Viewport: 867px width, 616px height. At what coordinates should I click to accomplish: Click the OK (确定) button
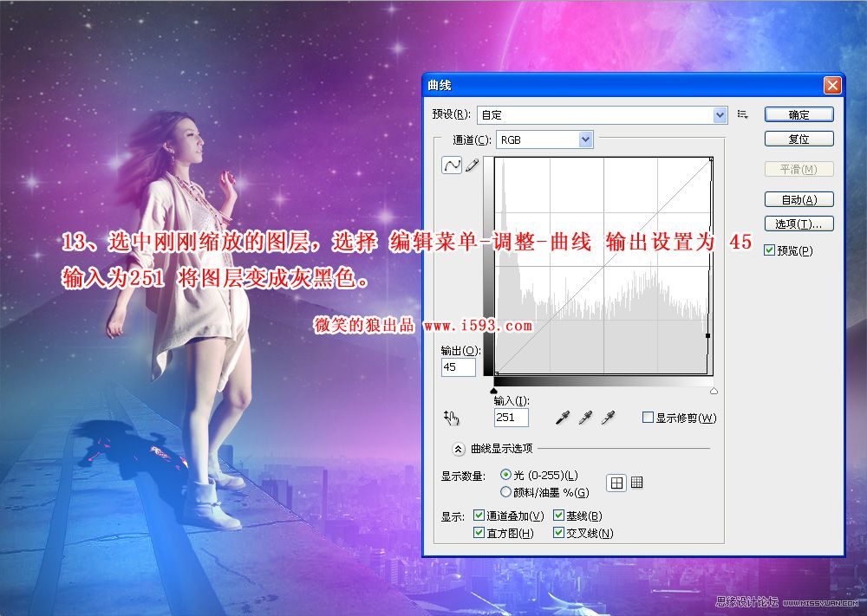click(x=799, y=115)
